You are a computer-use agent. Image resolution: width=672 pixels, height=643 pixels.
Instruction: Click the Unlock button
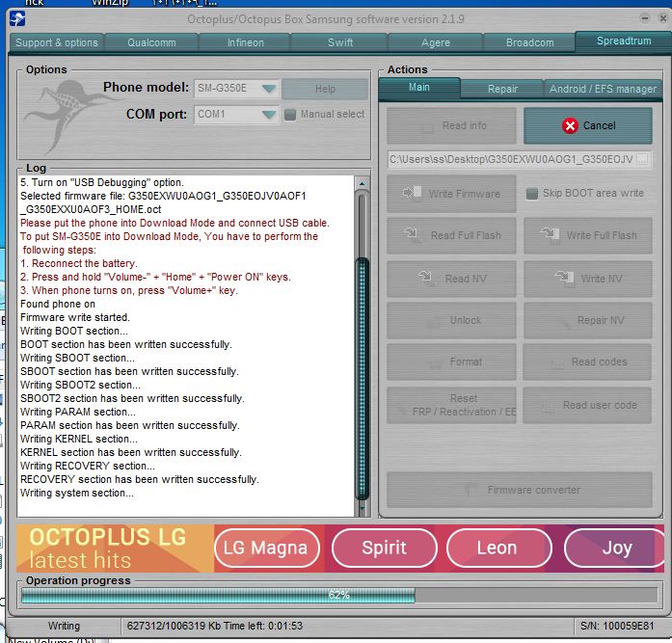452,320
